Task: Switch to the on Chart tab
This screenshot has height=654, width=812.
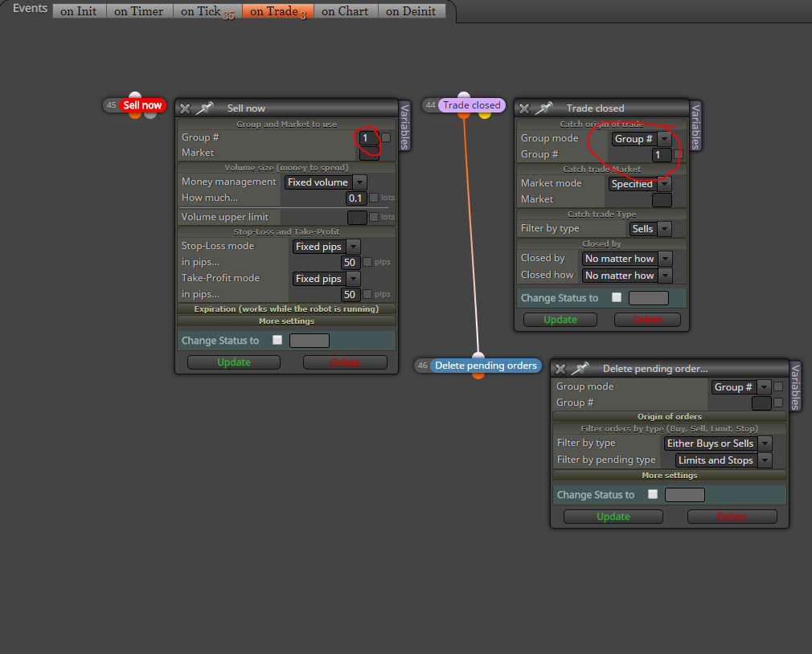Action: 345,11
